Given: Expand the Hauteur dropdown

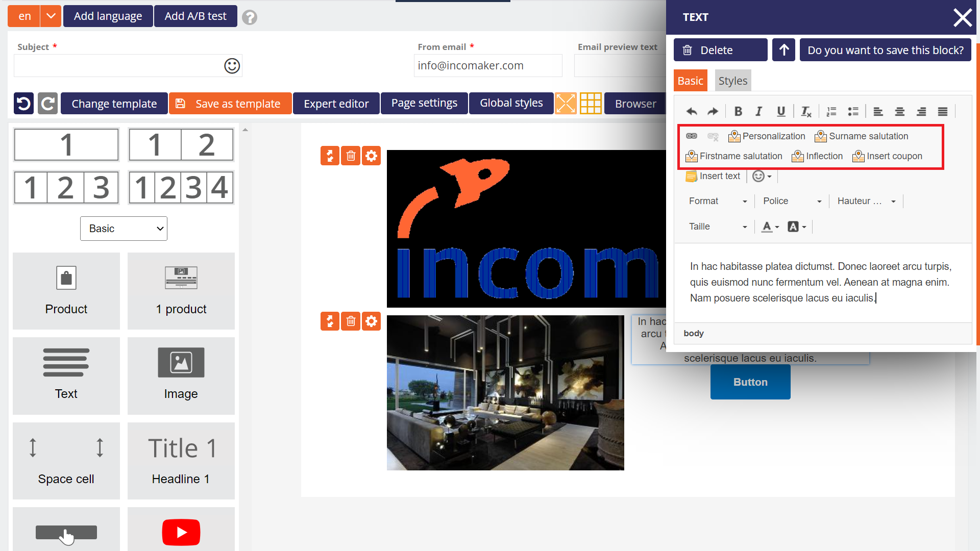Looking at the screenshot, I should [892, 201].
